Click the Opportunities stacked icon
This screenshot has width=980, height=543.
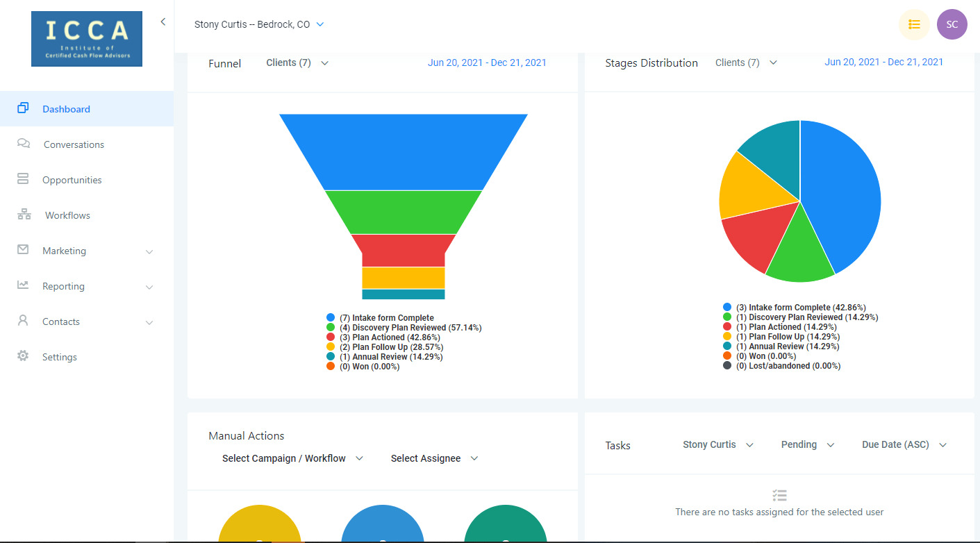(x=23, y=179)
